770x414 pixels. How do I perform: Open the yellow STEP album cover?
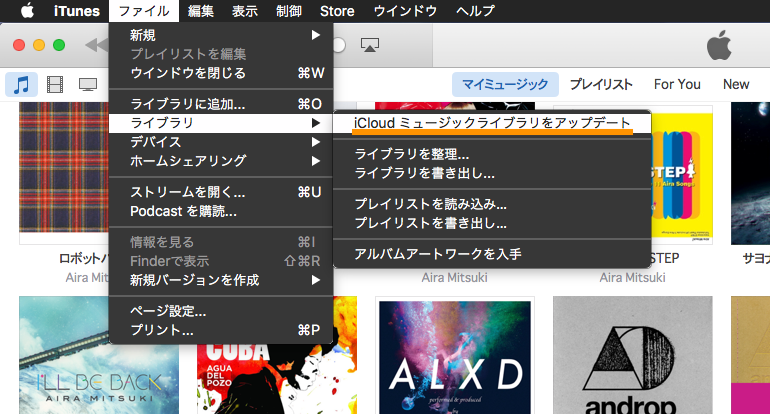(x=681, y=173)
